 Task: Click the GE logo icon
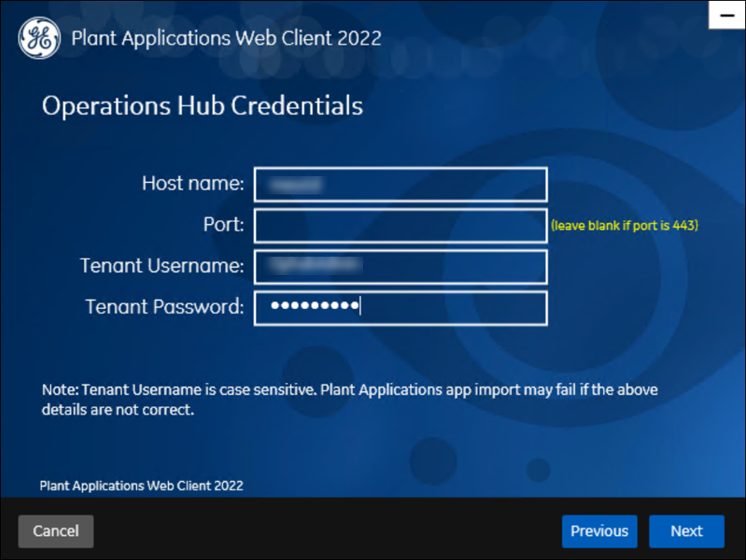(x=40, y=38)
